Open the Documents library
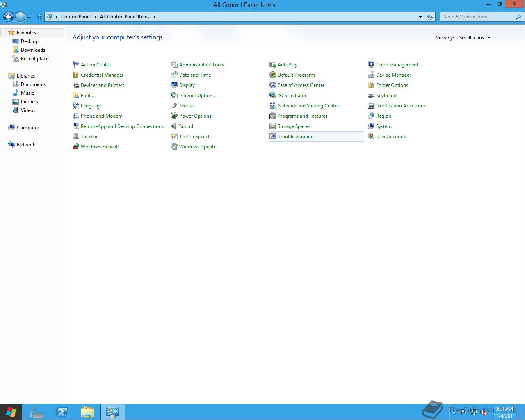The height and width of the screenshot is (420, 525). click(x=33, y=84)
